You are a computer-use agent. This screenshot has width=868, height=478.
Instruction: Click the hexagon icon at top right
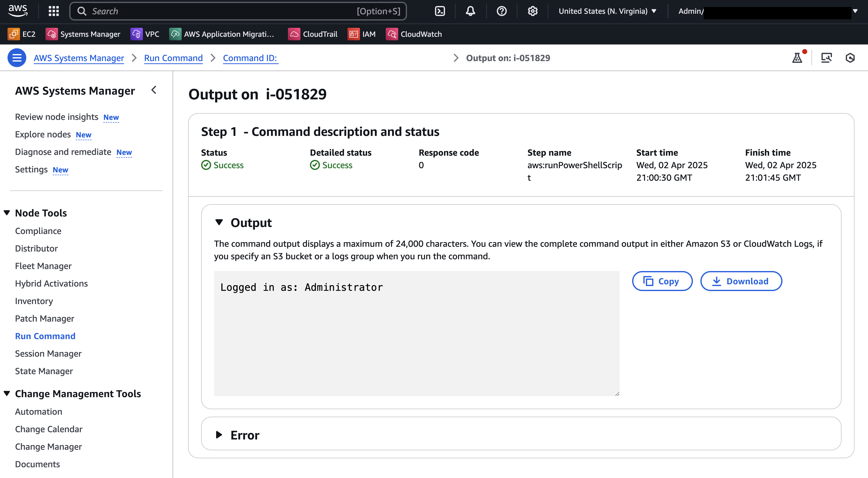pyautogui.click(x=850, y=58)
